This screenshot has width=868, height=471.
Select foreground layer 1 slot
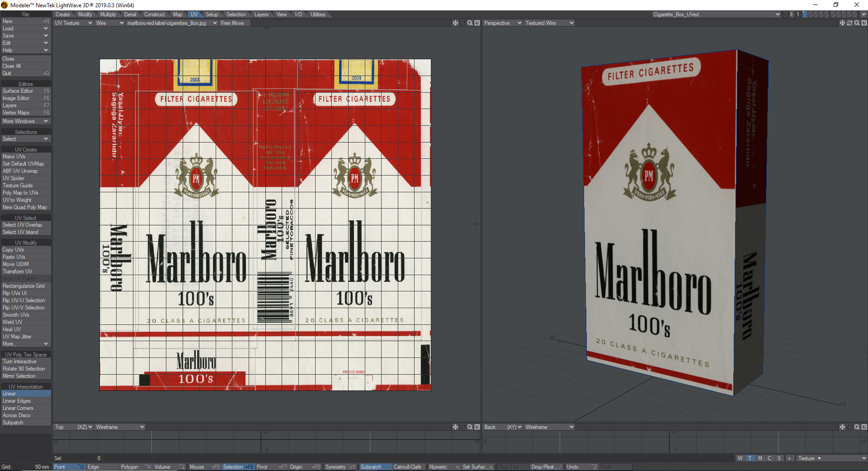(805, 14)
